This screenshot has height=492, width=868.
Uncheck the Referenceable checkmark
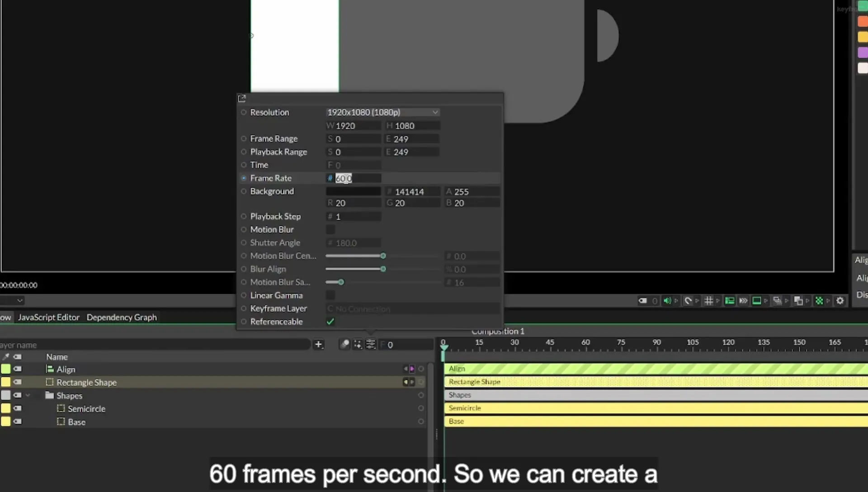[x=330, y=322]
